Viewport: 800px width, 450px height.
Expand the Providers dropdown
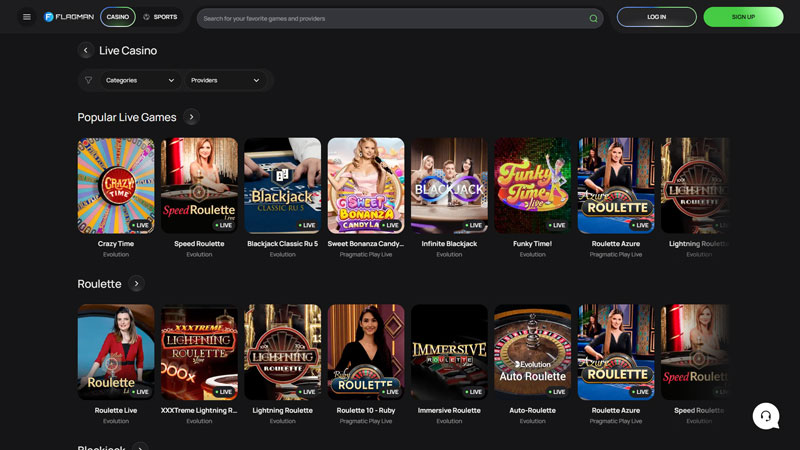(225, 80)
